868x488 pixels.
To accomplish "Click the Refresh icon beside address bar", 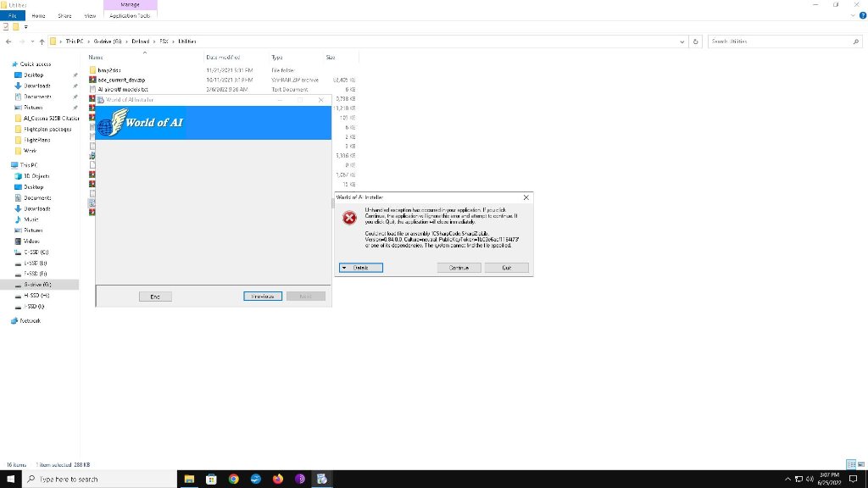I will (x=696, y=41).
